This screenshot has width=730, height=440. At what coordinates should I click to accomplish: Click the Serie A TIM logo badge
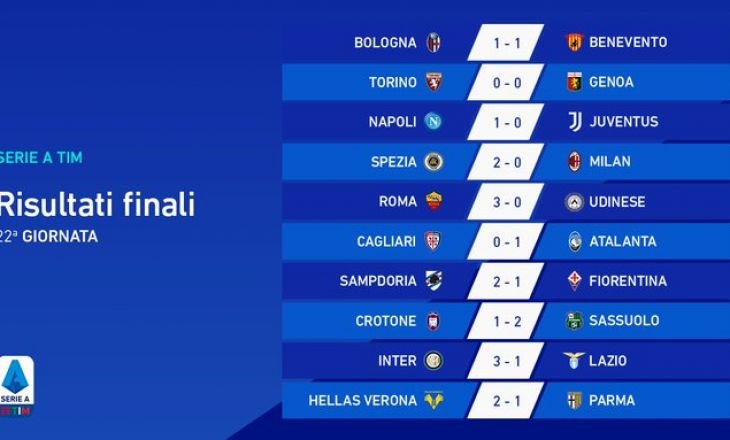pos(17,386)
